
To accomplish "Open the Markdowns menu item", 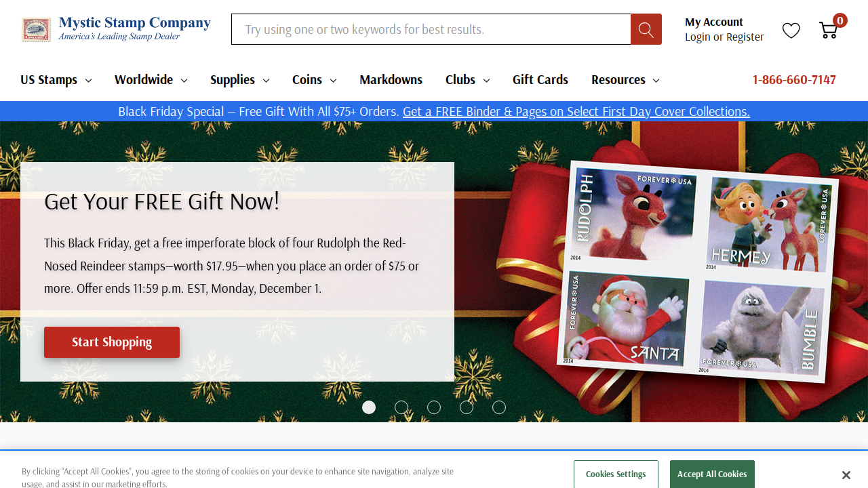I will (391, 80).
